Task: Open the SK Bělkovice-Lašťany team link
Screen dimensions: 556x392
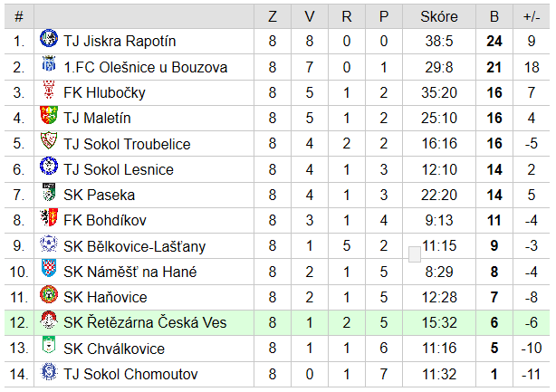Action: point(134,246)
